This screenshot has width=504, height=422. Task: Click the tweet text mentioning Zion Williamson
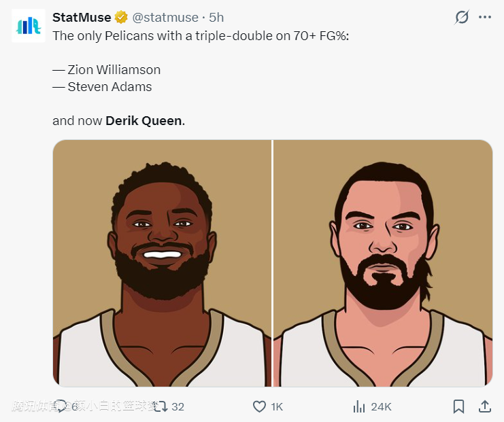click(x=114, y=69)
